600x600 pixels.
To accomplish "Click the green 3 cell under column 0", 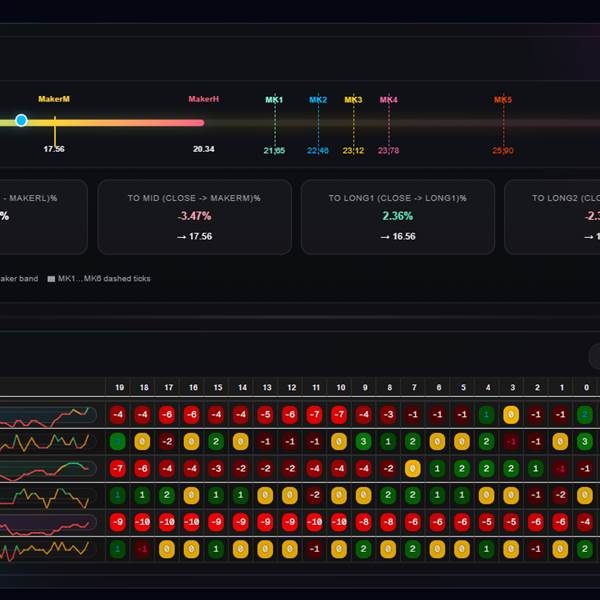I will pyautogui.click(x=585, y=442).
